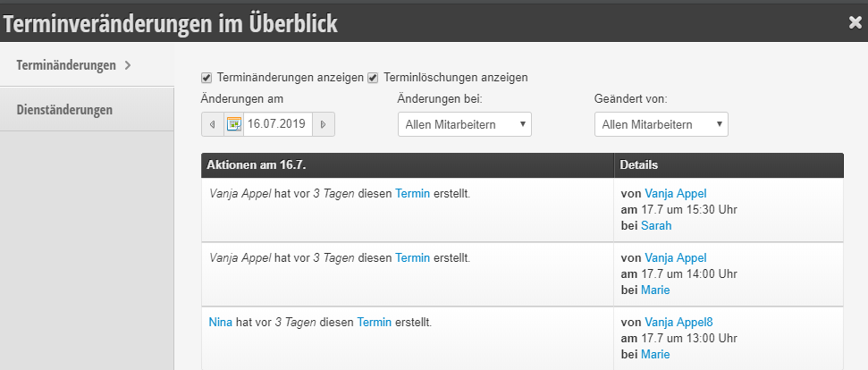Toggle Terminlöschungen anzeigen checkbox

pos(373,78)
